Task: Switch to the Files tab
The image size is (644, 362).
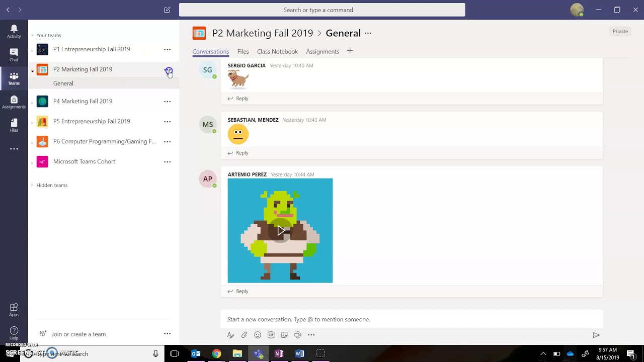Action: pyautogui.click(x=243, y=51)
